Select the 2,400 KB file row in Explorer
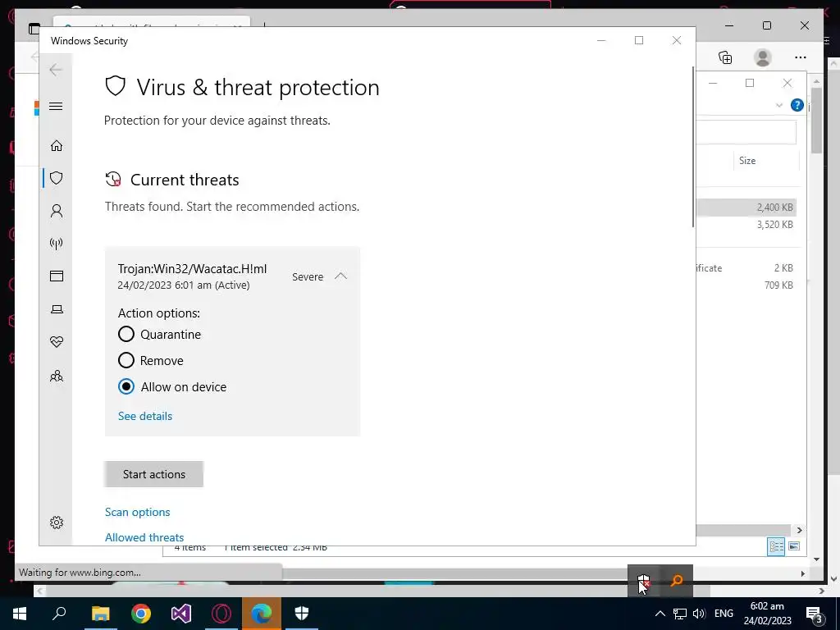The image size is (840, 630). [x=746, y=208]
